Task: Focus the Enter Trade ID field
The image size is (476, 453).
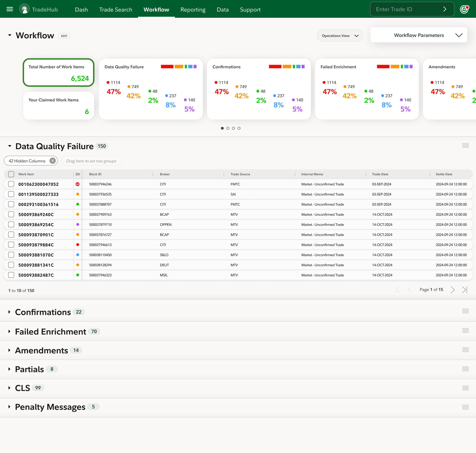Action: coord(406,9)
